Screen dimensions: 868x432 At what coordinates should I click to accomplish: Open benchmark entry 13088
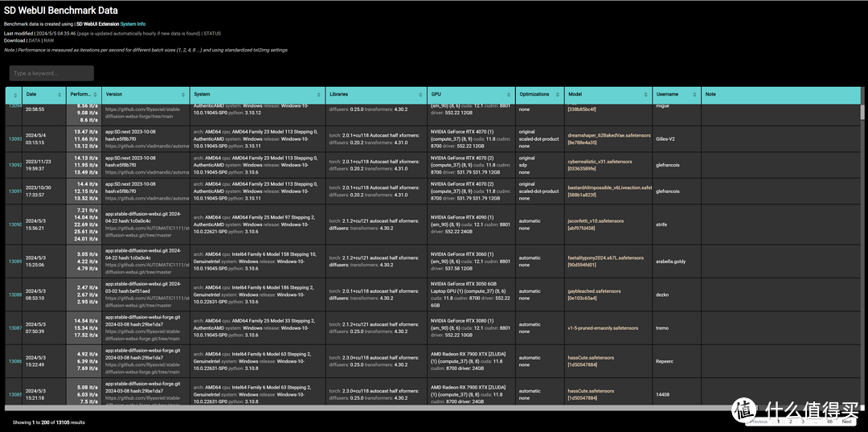point(15,294)
